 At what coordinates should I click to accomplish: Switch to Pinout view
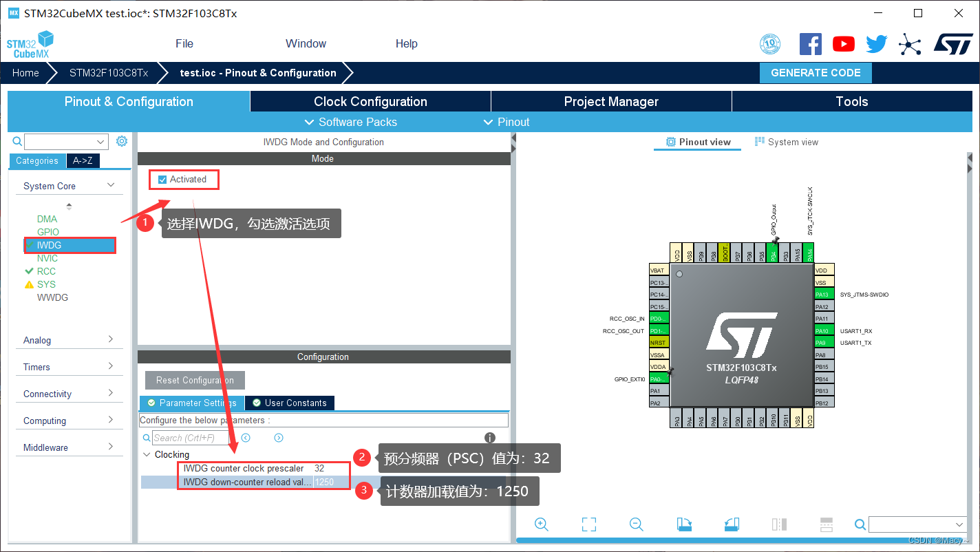point(699,142)
